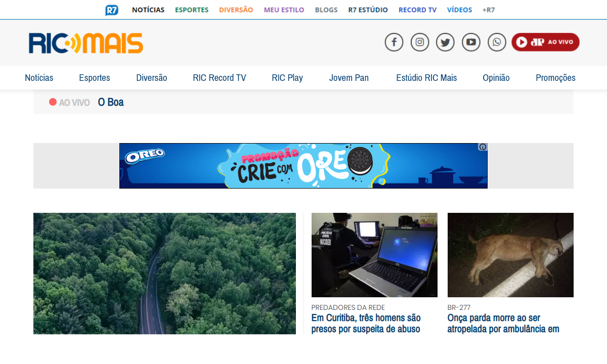Open the Twitter social icon
The height and width of the screenshot is (364, 607).
[446, 42]
